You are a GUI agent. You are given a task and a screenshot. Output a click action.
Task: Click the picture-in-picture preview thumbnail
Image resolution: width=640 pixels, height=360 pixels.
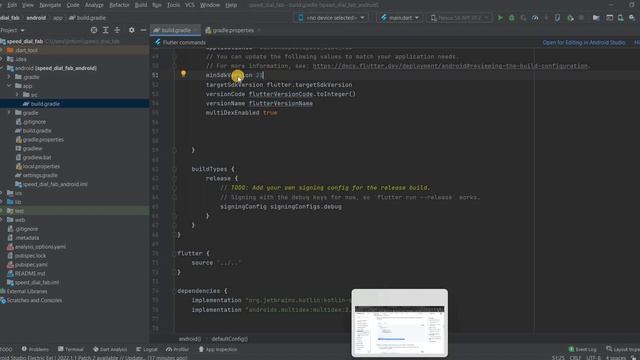point(400,323)
